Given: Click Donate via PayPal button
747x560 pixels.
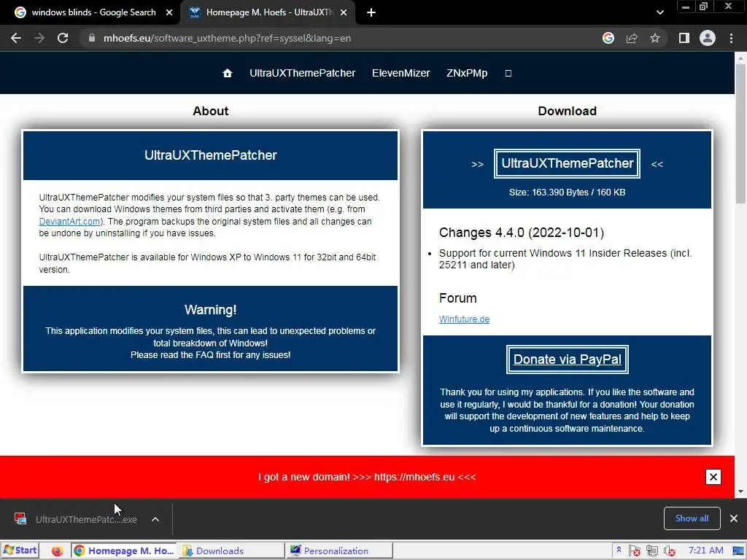Looking at the screenshot, I should (x=567, y=359).
